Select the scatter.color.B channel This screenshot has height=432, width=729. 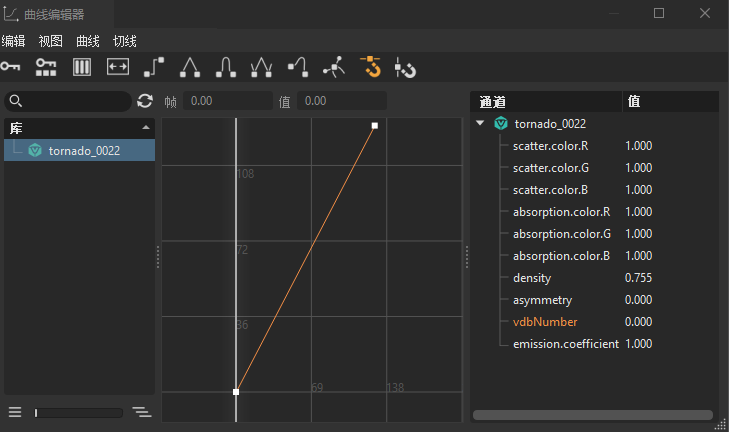[550, 190]
